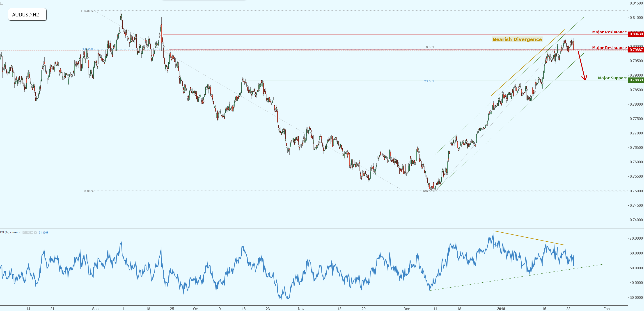Screen dimensions: 644x311
Task: Click the Dec label on time axis
Action: click(406, 309)
